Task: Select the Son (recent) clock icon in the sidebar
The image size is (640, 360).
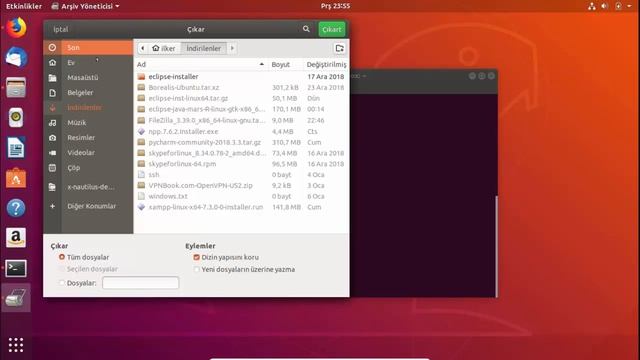Action: [x=52, y=47]
